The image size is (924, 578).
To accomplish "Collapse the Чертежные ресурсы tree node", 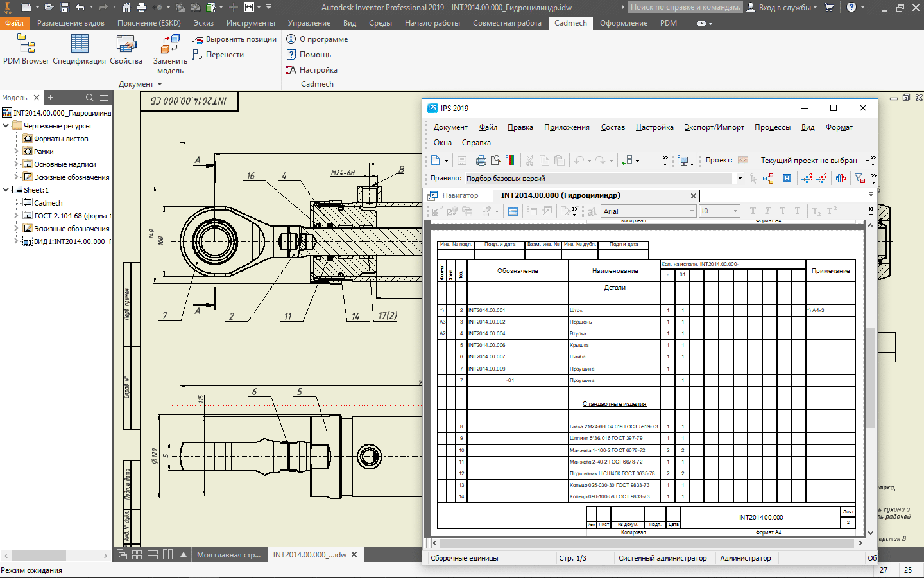I will click(6, 126).
